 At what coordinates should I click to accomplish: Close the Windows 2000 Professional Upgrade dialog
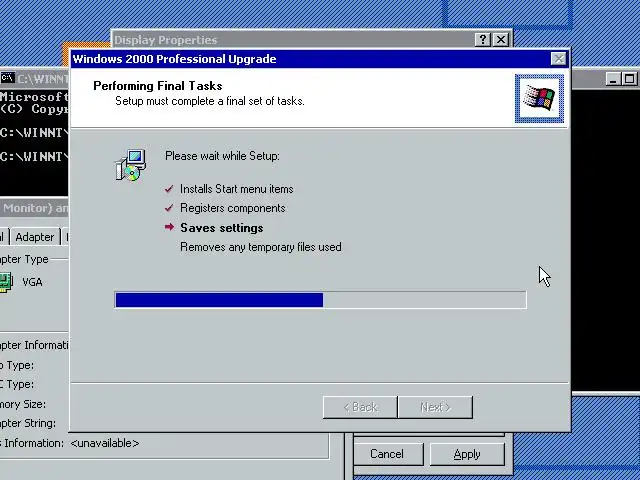tap(558, 59)
